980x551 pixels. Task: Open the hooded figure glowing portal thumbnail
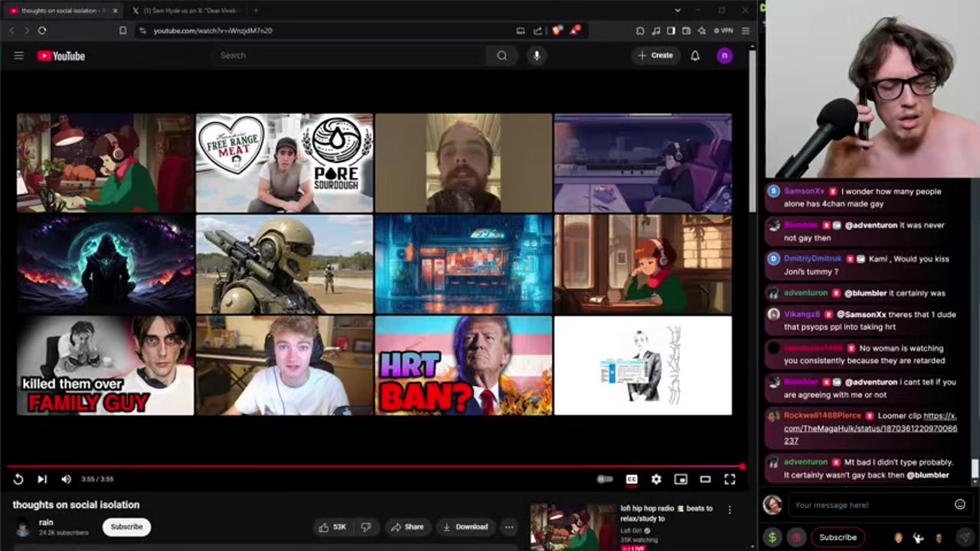click(106, 264)
